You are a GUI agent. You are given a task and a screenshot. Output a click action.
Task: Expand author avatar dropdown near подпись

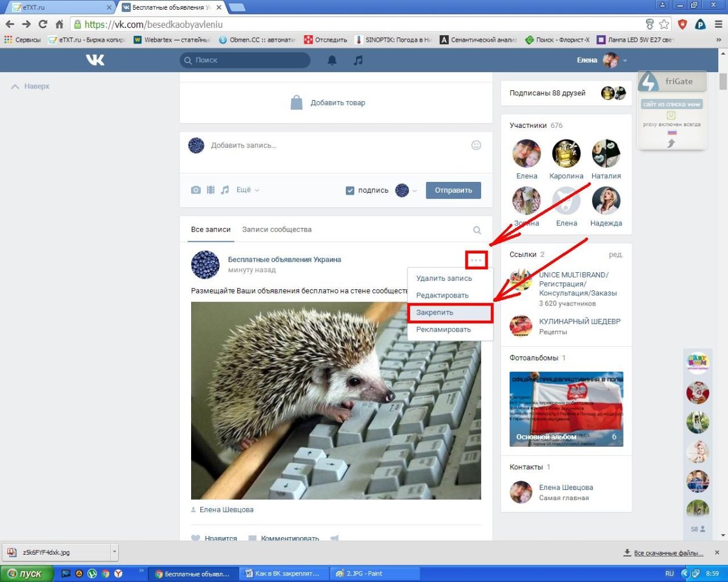click(x=405, y=190)
